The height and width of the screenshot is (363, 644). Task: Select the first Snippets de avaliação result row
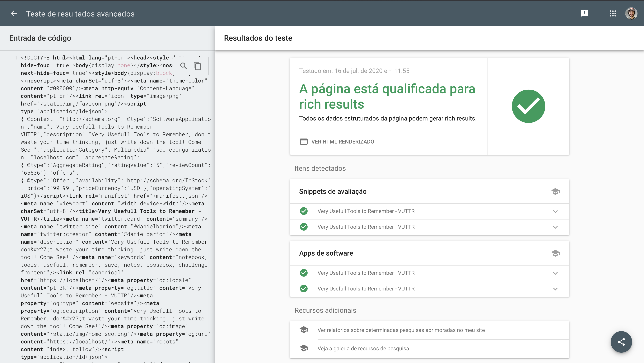pyautogui.click(x=429, y=211)
